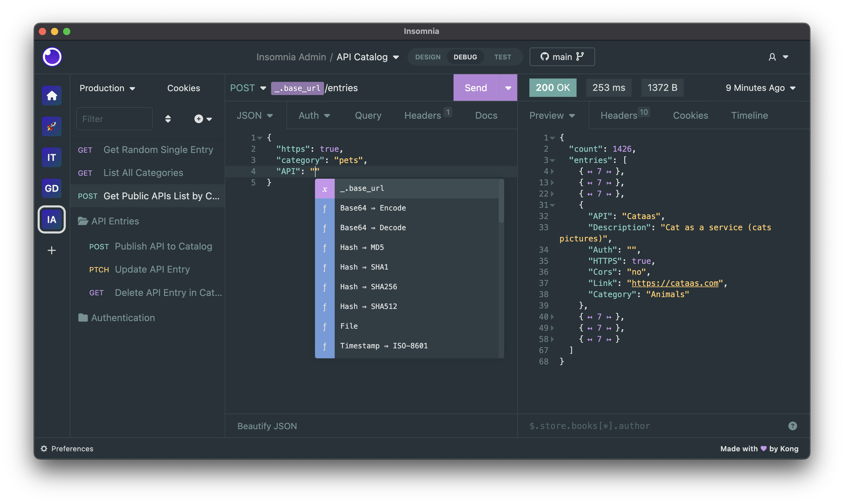Click the main branch selector icon
This screenshot has width=844, height=504.
tap(581, 56)
